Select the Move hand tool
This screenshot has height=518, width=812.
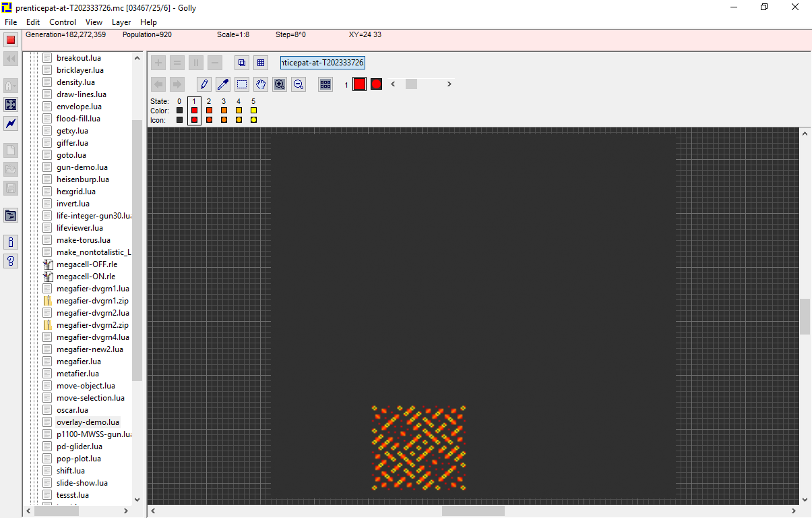pyautogui.click(x=261, y=84)
